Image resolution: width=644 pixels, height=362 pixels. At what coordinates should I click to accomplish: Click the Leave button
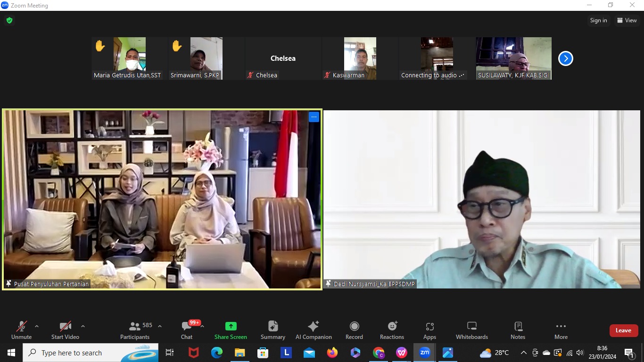coord(623,330)
